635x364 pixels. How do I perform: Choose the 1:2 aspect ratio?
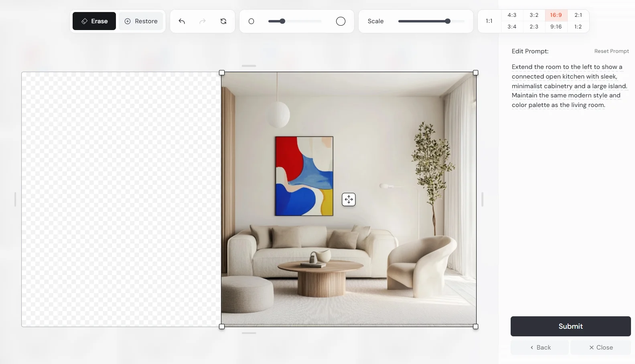point(578,27)
